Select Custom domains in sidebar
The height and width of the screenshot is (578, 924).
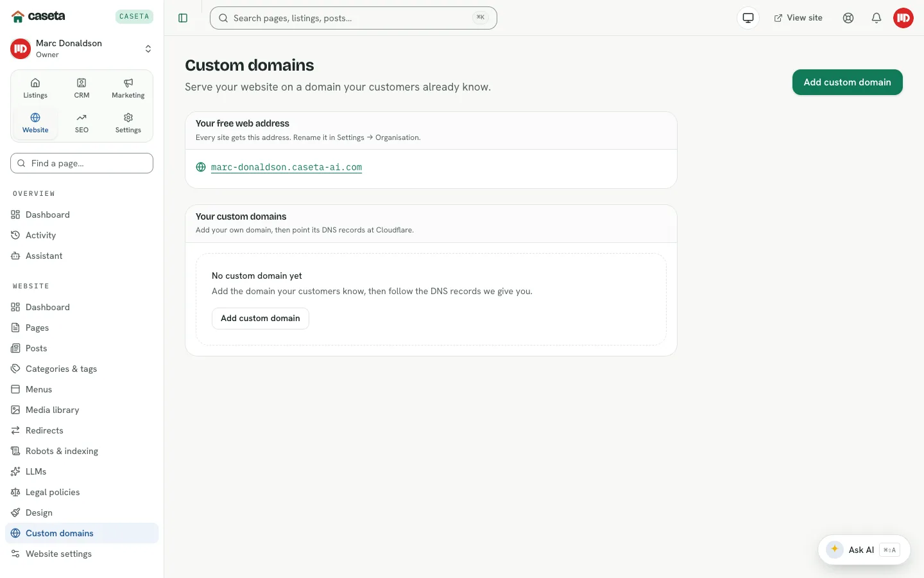click(x=81, y=533)
